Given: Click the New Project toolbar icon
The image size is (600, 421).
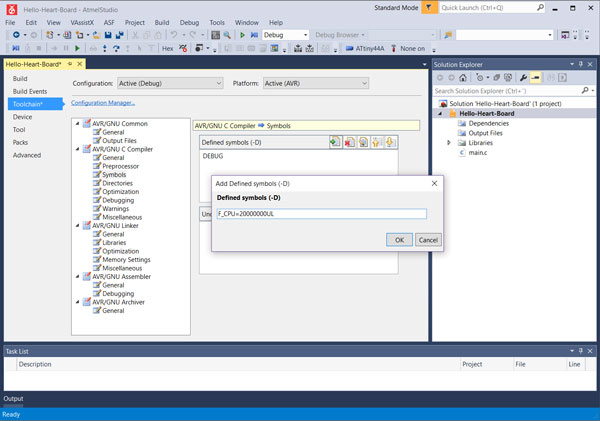Looking at the screenshot, I should coord(50,35).
